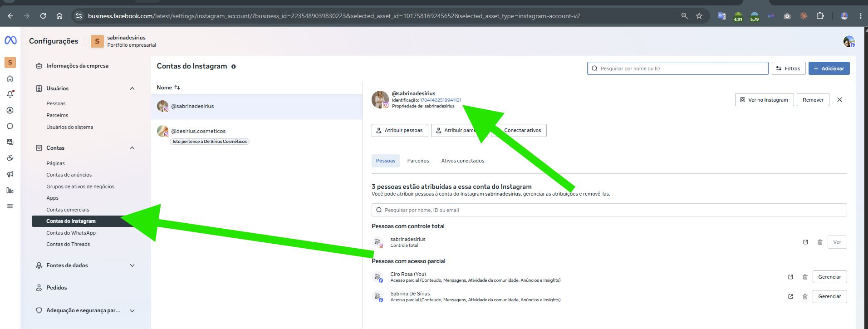The image size is (868, 329).
Task: Bookmark this page with star icon
Action: coord(699,16)
